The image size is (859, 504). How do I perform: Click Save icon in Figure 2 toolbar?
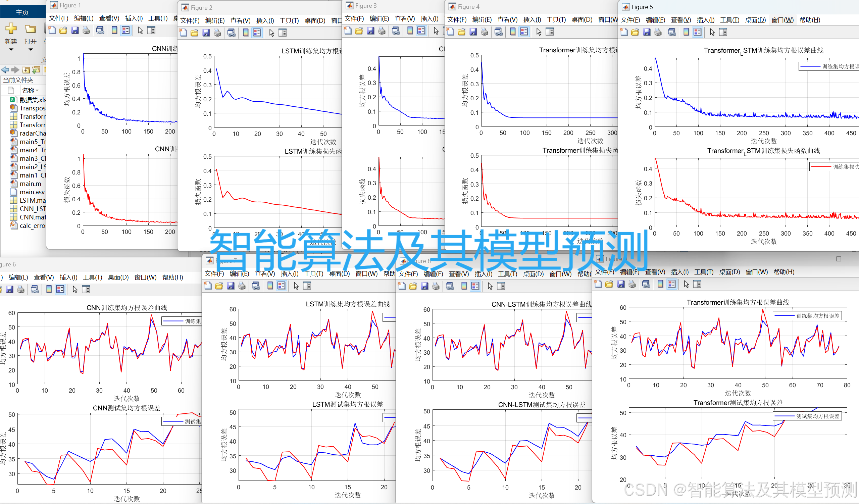[206, 33]
